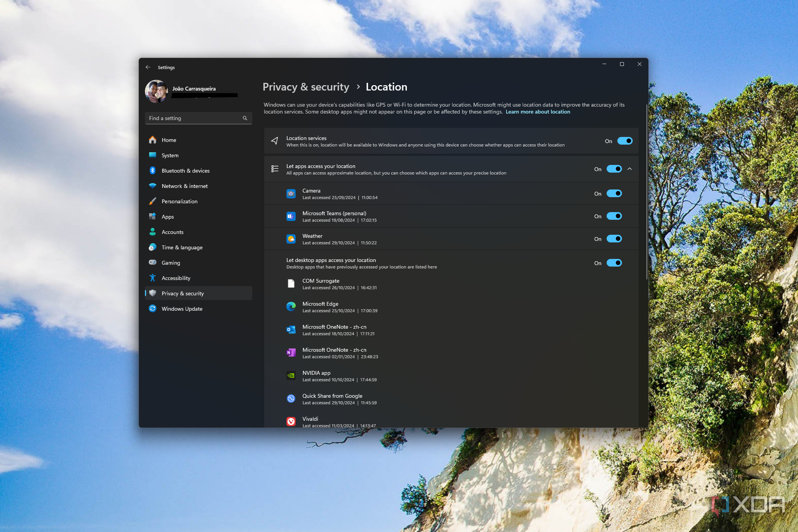
Task: Open Home in the sidebar
Action: tap(198, 140)
